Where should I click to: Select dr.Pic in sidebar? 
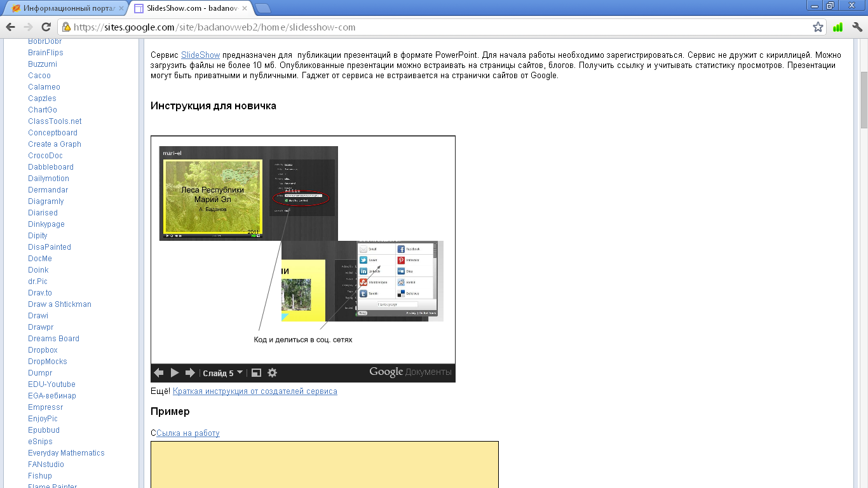(x=37, y=281)
